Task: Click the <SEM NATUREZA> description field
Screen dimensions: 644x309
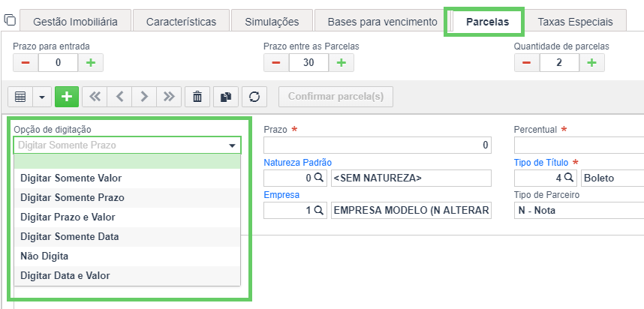Action: click(x=411, y=178)
